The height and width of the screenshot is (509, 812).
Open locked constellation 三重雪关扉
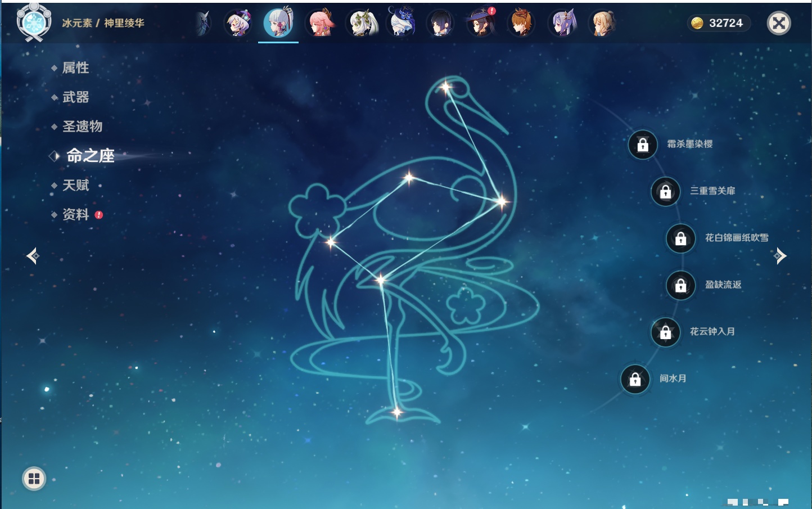[x=666, y=191]
